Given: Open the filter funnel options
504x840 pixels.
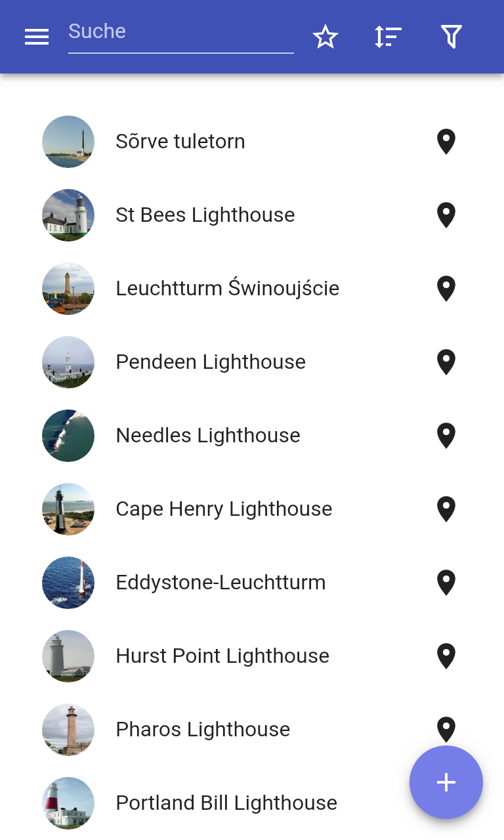Looking at the screenshot, I should (451, 37).
